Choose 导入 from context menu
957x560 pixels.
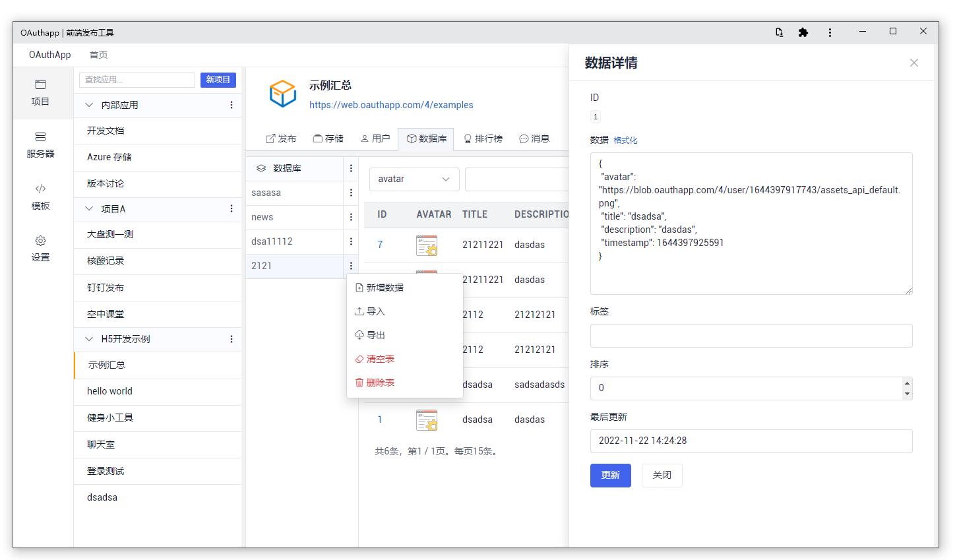tap(405, 311)
